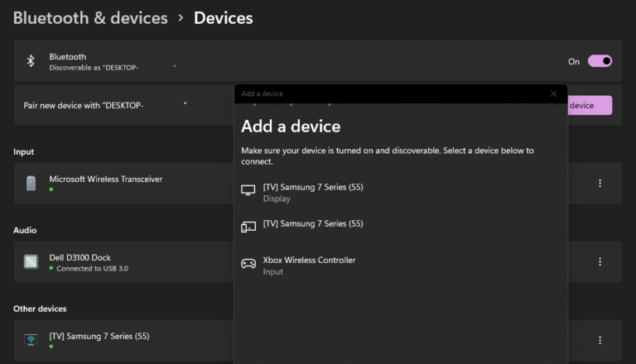Click the Add device button
Screen dimensions: 636x364
coord(590,105)
